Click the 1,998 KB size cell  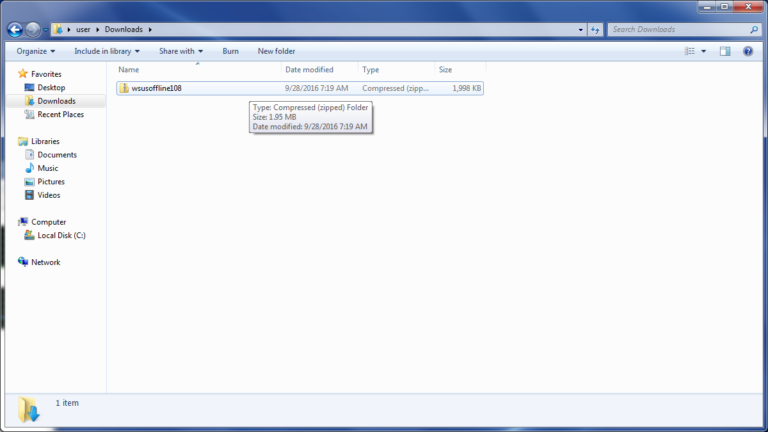(x=466, y=88)
